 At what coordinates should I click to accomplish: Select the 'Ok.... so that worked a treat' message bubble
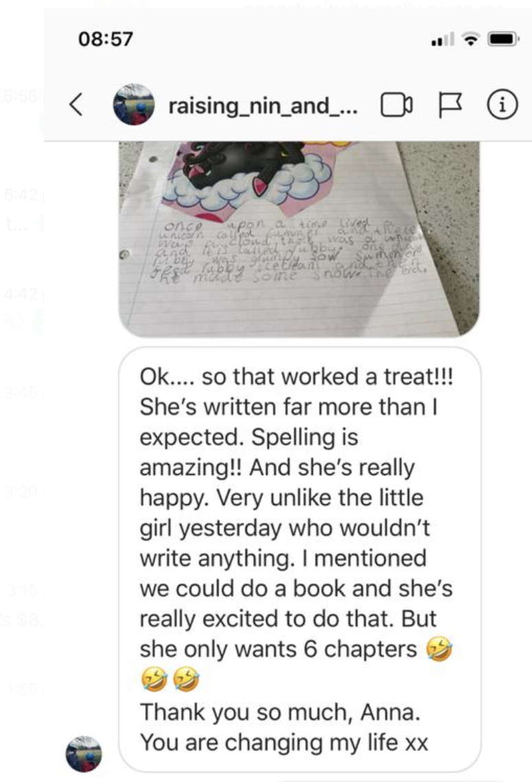[x=300, y=559]
